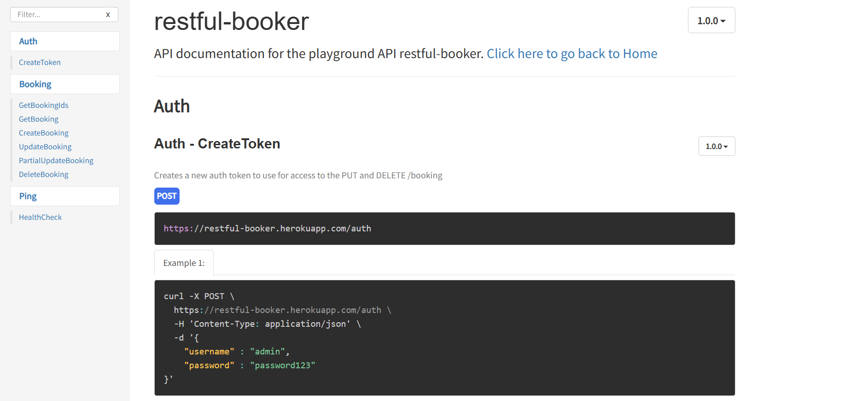868x401 pixels.
Task: Select the Auth section header in sidebar
Action: point(28,41)
